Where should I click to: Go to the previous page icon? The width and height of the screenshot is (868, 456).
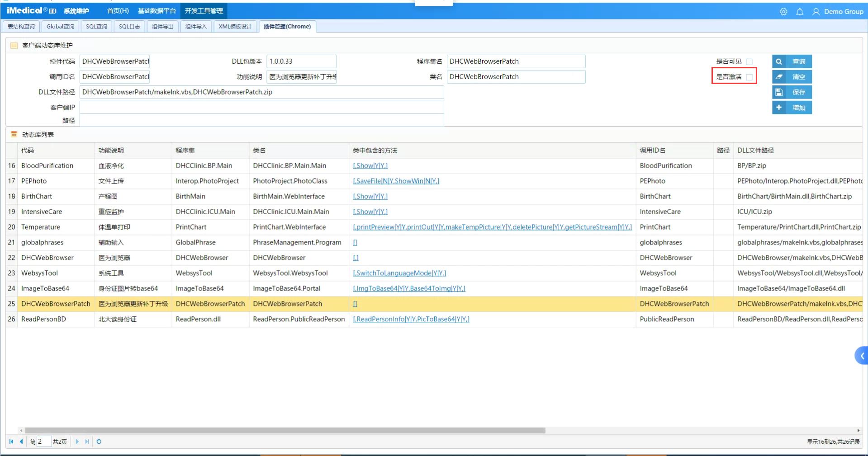21,442
